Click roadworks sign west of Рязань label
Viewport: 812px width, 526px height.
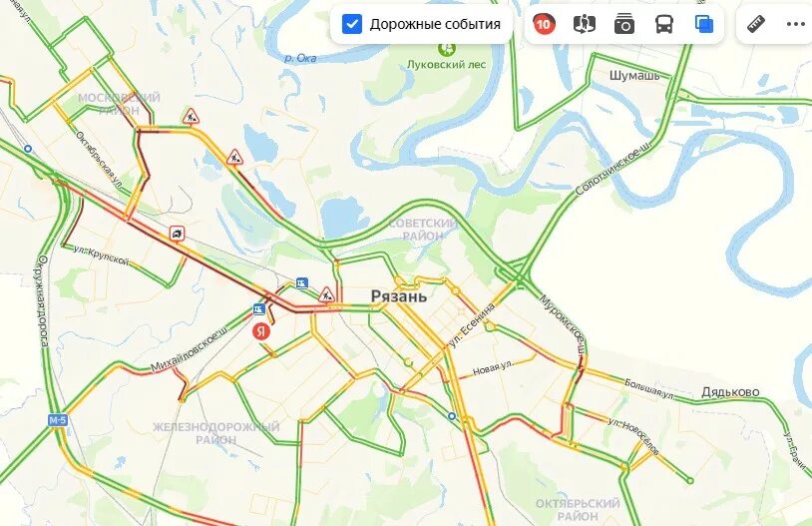[326, 294]
